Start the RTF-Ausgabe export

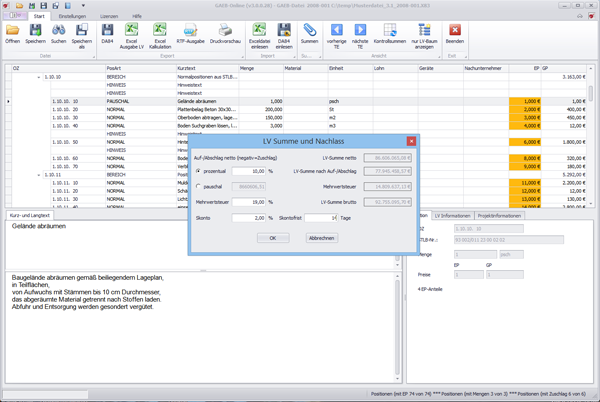click(x=190, y=34)
